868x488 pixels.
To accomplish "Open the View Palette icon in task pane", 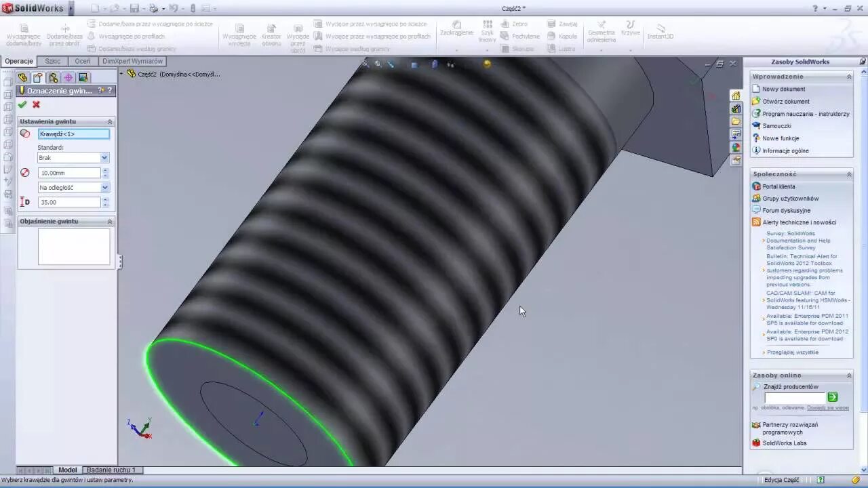I will [x=736, y=134].
